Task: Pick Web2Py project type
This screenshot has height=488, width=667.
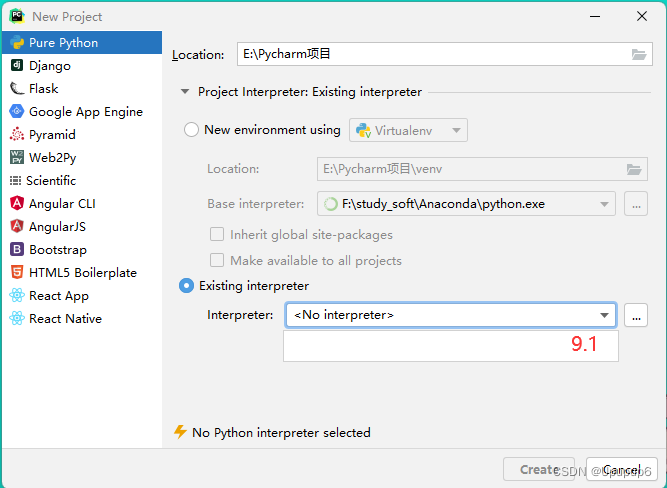Action: [x=82, y=157]
